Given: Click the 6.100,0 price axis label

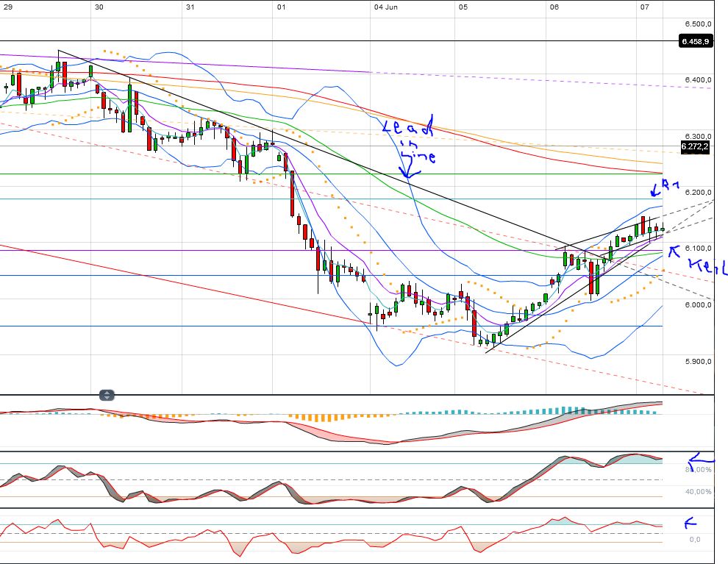Looking at the screenshot, I should tap(698, 249).
